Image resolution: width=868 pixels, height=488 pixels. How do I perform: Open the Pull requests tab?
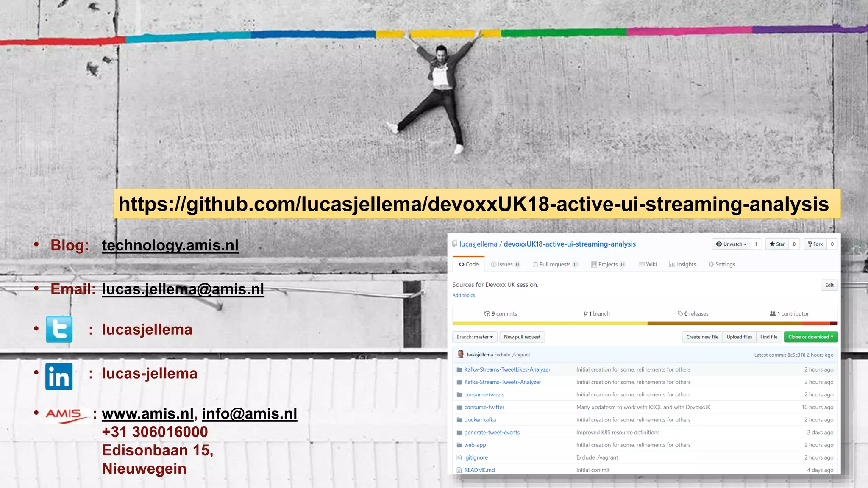(555, 264)
